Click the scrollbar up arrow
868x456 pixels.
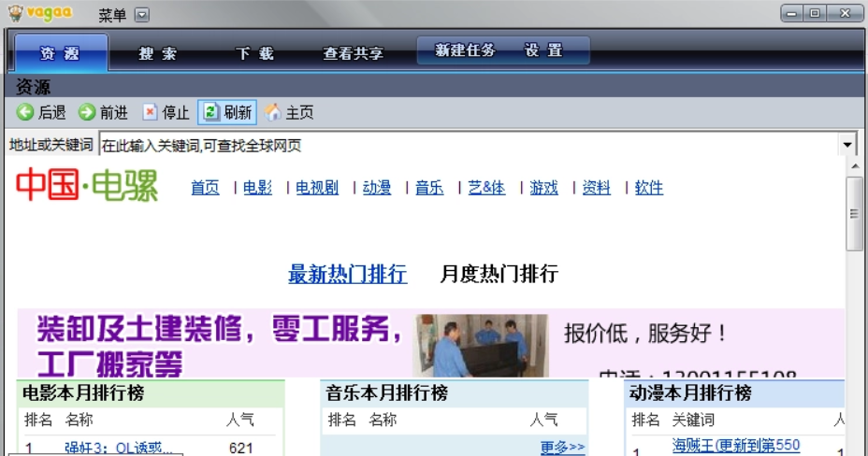click(x=855, y=165)
